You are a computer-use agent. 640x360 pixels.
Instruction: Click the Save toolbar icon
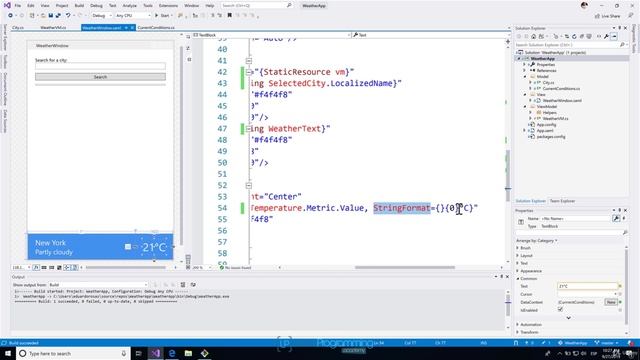(x=51, y=16)
